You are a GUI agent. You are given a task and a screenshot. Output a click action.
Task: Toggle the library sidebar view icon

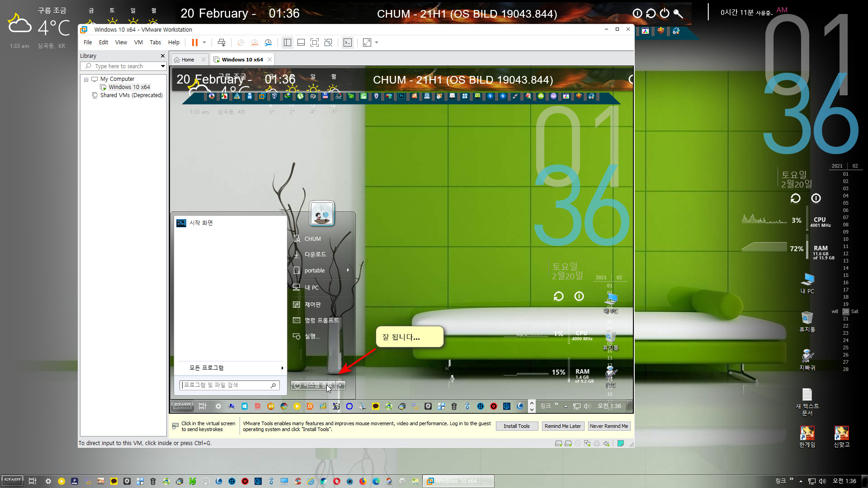287,42
